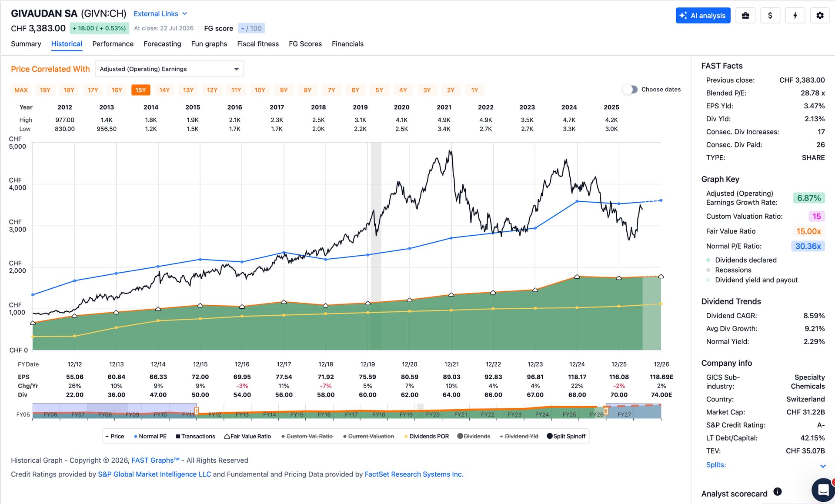835x504 pixels.
Task: Click the Consec. Div Increases value 17
Action: pos(821,132)
